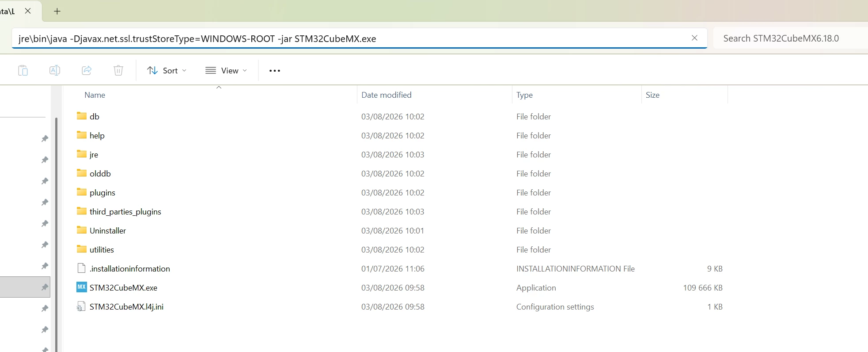
Task: Click the Rename icon in toolbar
Action: [x=55, y=70]
